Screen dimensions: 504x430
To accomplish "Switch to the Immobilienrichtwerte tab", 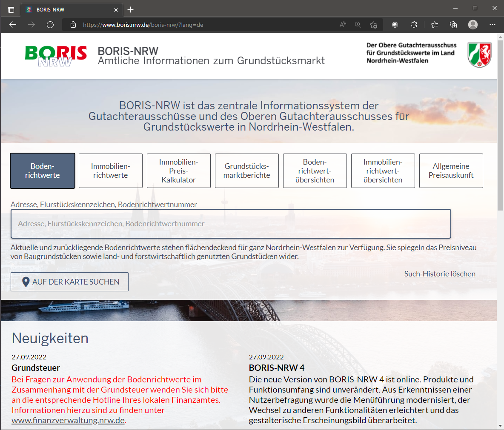I will click(111, 171).
